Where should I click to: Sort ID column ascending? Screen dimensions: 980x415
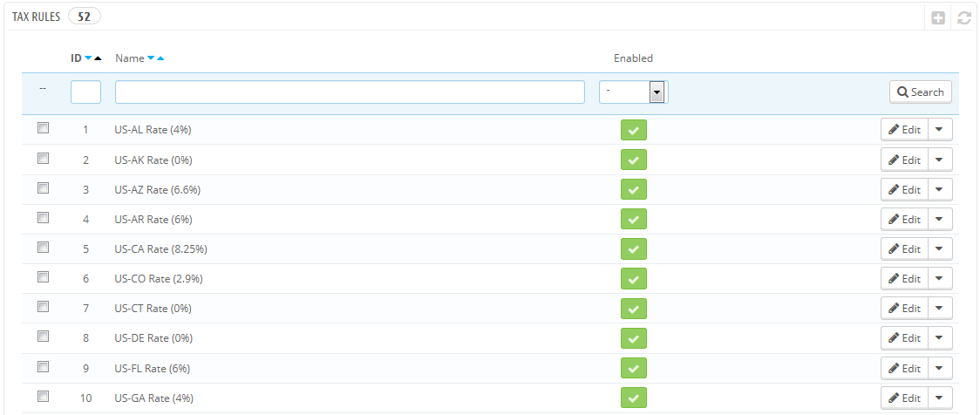(99, 58)
